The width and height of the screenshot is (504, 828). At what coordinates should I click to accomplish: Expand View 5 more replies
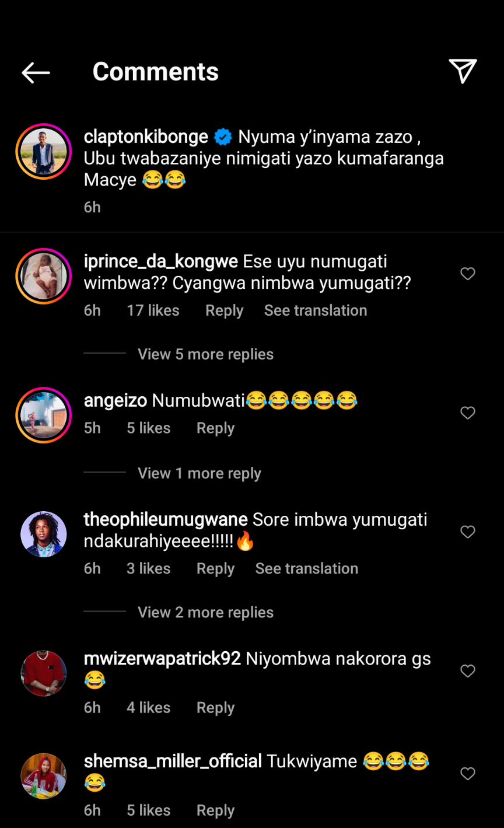point(205,354)
